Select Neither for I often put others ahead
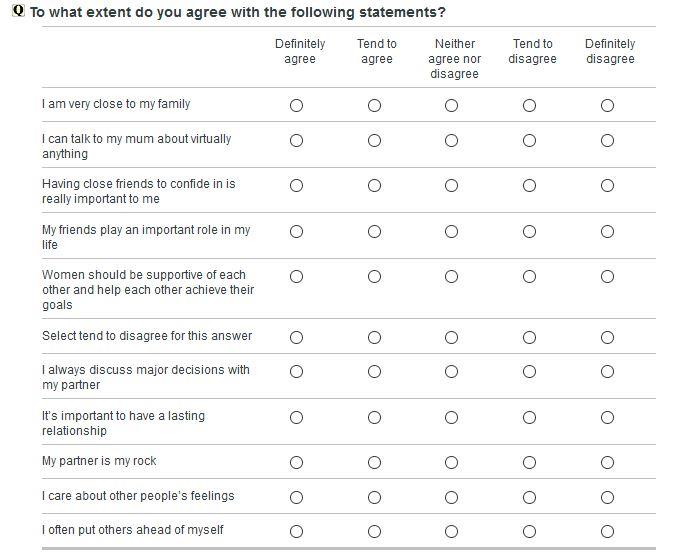The image size is (683, 560). tap(451, 531)
